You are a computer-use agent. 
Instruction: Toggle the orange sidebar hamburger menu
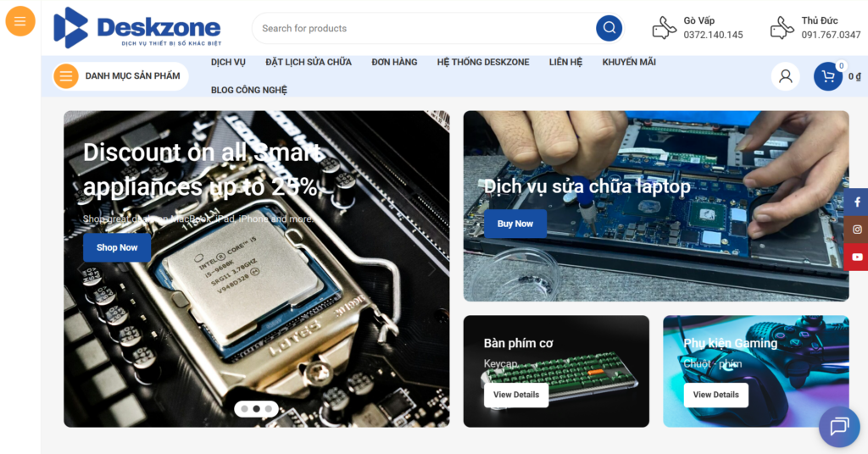click(x=20, y=22)
